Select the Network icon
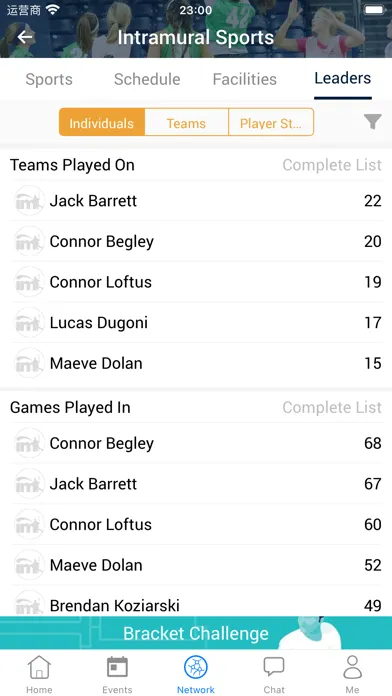The height and width of the screenshot is (696, 392). coord(196,667)
